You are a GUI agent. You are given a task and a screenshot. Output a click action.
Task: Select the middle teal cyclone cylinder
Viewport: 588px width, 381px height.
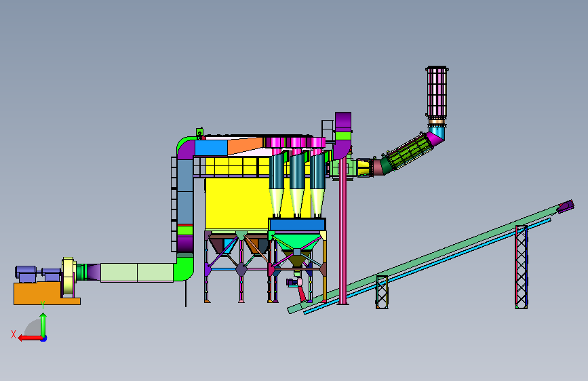coord(296,171)
